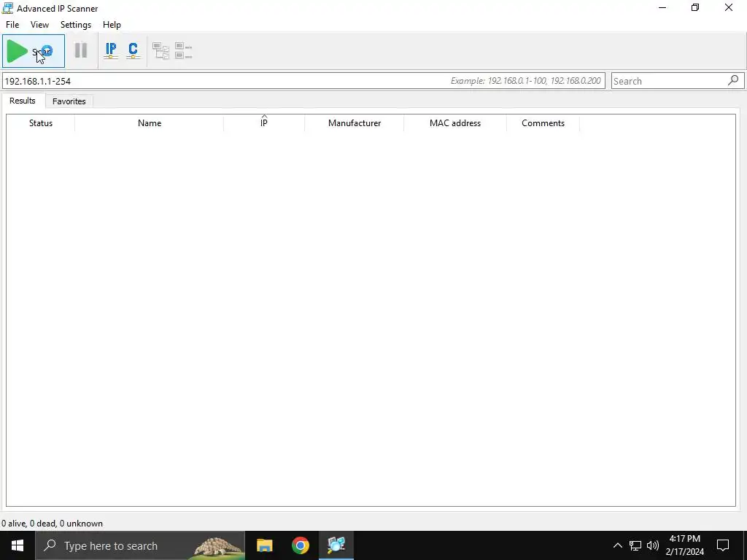Sort by the Status column header
The image size is (747, 560).
point(41,122)
